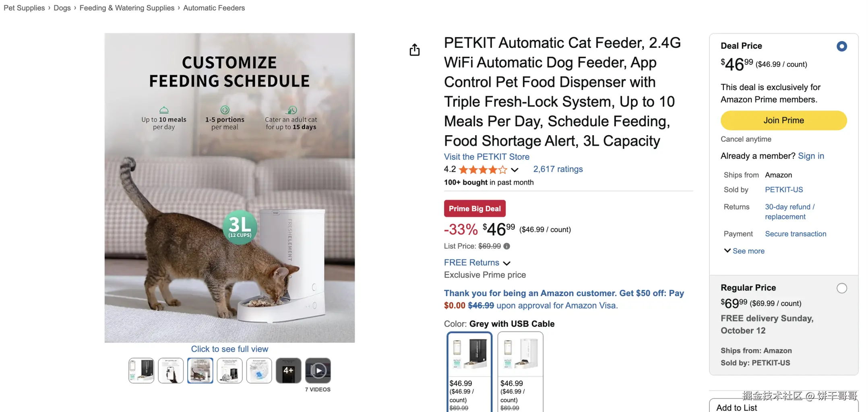View the phone app image thumbnail
Screen dimensions: 868x412
171,371
